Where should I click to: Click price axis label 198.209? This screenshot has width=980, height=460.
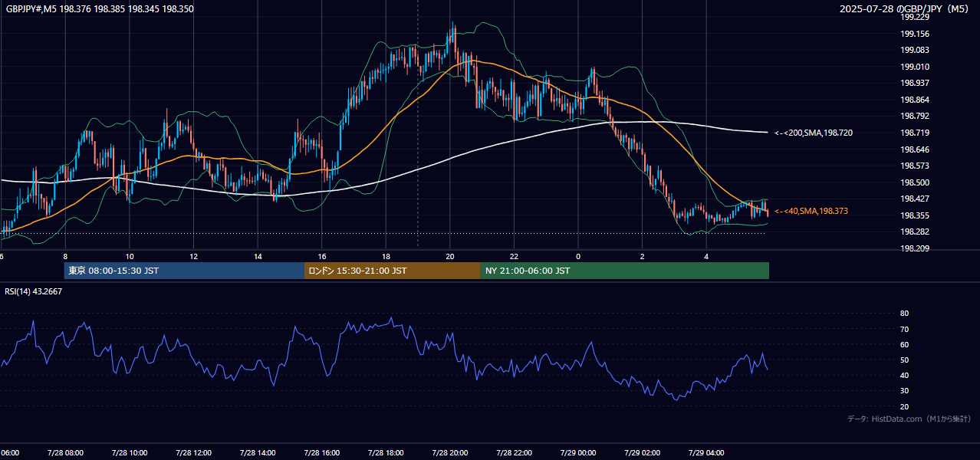(x=915, y=248)
